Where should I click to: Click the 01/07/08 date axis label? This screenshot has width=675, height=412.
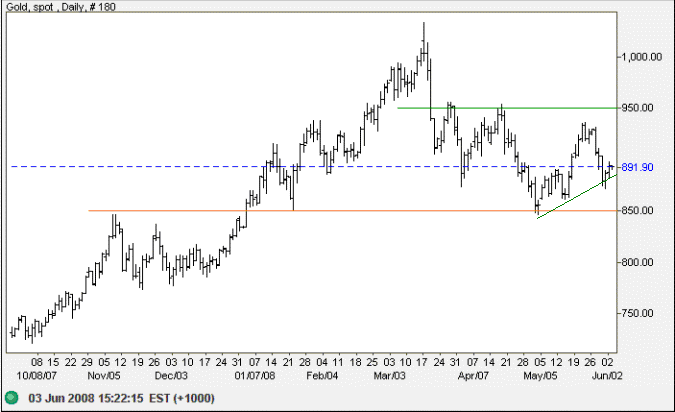tap(255, 376)
